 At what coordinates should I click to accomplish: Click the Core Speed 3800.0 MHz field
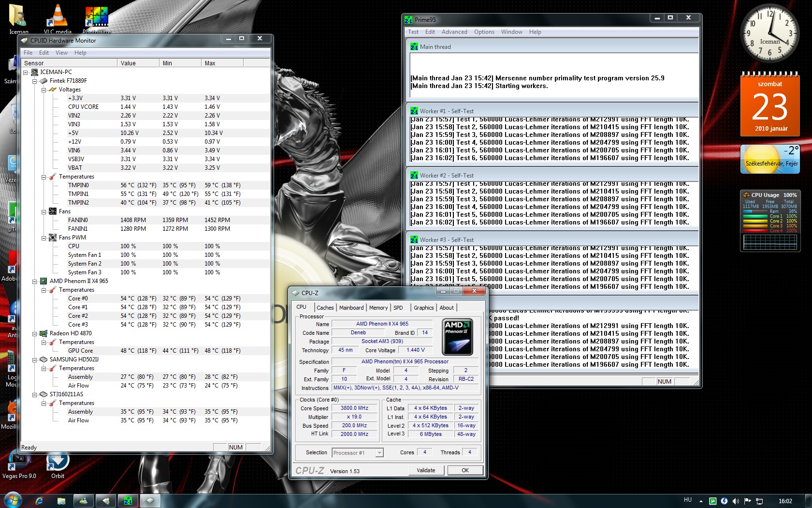[354, 408]
